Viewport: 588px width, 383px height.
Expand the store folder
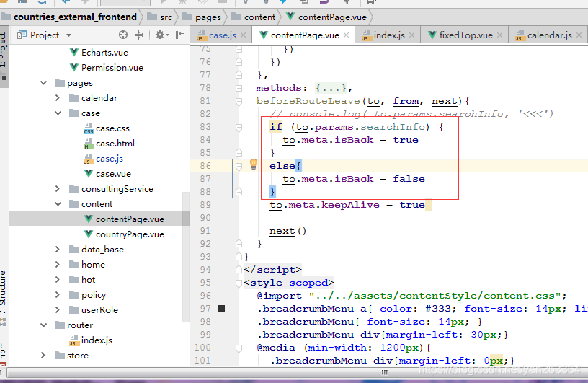tap(43, 355)
